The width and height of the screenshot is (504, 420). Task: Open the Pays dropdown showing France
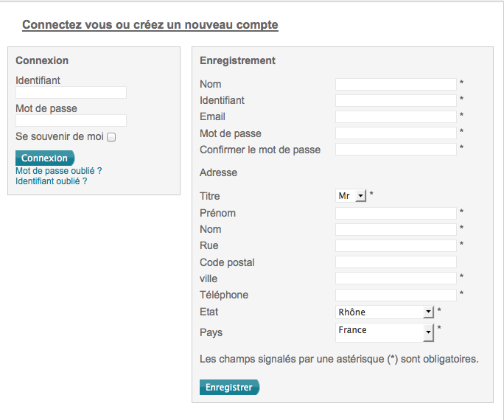click(x=385, y=332)
